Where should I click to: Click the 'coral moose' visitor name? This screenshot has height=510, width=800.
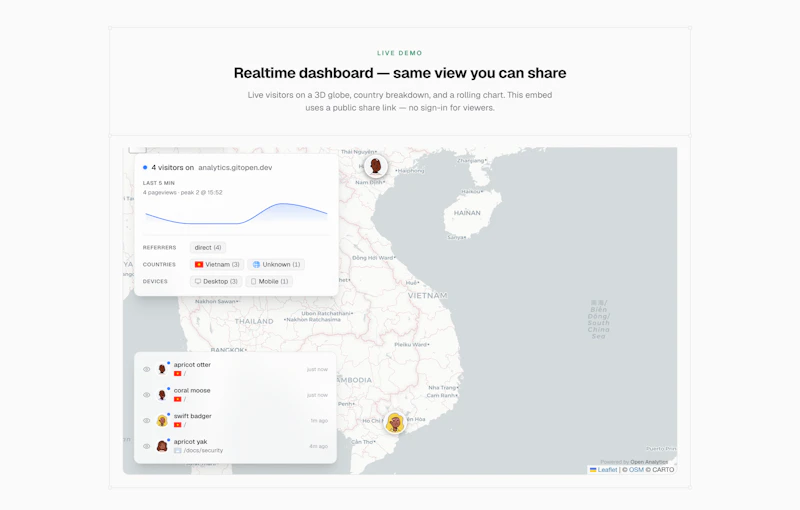tap(192, 390)
